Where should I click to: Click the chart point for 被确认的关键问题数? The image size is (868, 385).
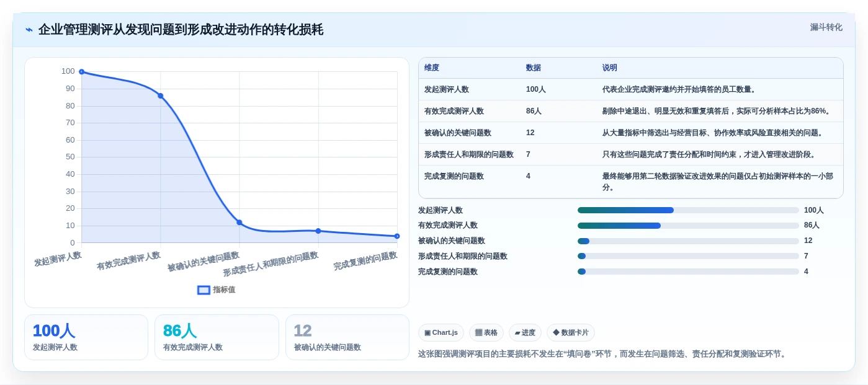click(x=239, y=222)
